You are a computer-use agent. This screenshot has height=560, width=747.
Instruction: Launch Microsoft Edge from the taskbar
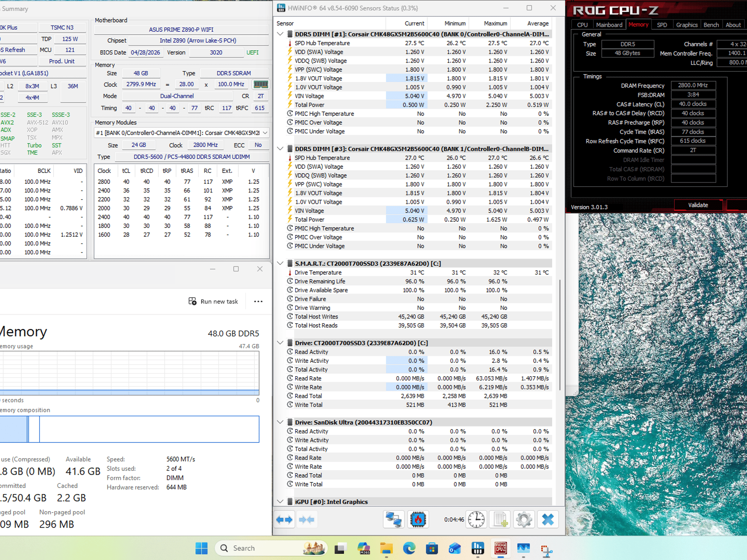[x=409, y=548]
